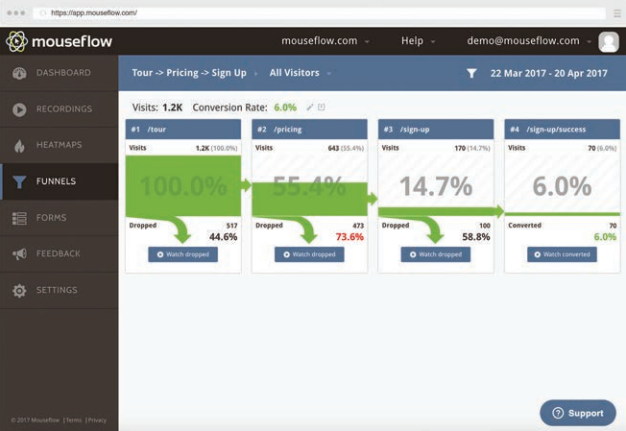
Task: Open the Dashboard gauge icon
Action: point(19,73)
